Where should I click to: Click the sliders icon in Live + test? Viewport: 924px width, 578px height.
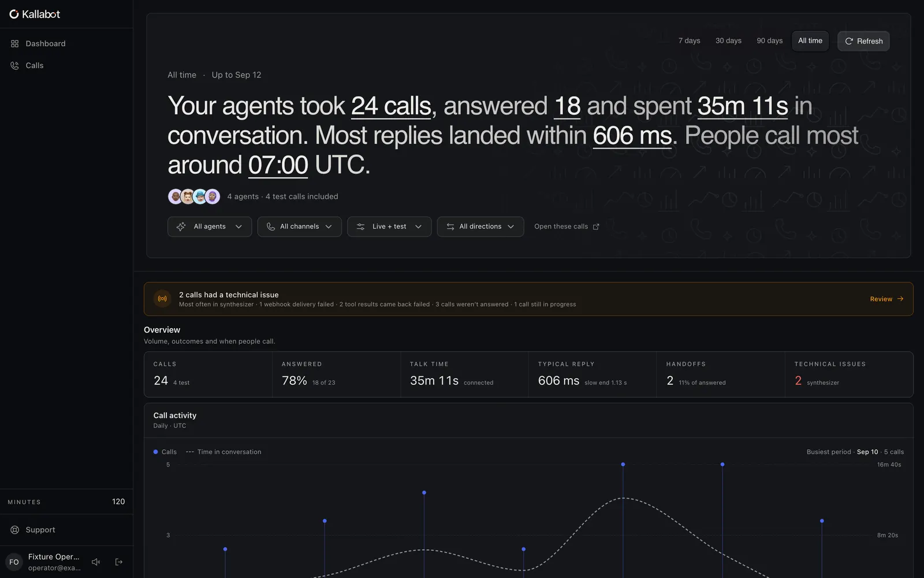(360, 227)
